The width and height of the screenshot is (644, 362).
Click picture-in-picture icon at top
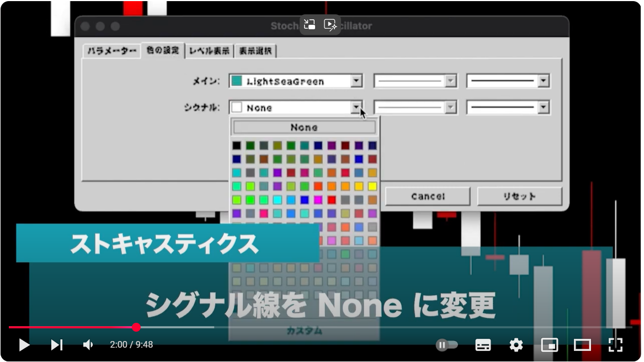pos(310,25)
